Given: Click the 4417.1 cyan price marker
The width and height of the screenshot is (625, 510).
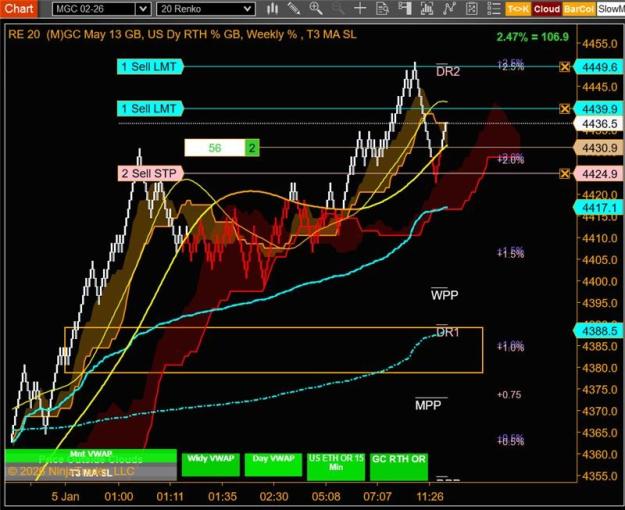Looking at the screenshot, I should point(599,208).
